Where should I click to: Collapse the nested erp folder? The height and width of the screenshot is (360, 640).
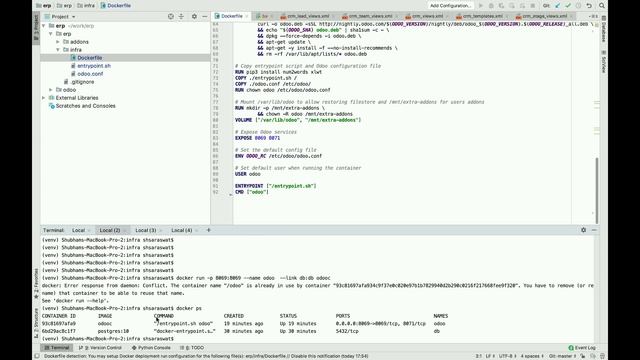(x=51, y=34)
